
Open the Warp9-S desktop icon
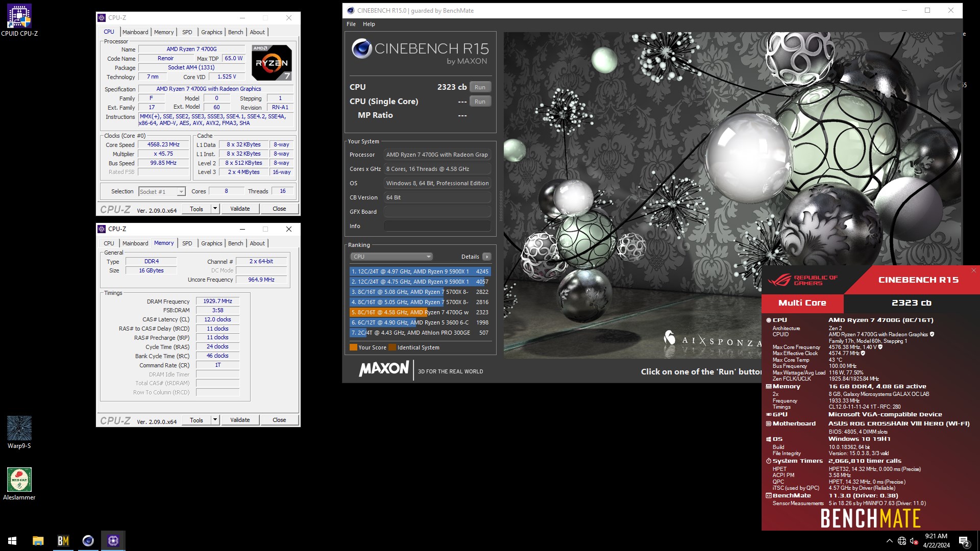(19, 432)
